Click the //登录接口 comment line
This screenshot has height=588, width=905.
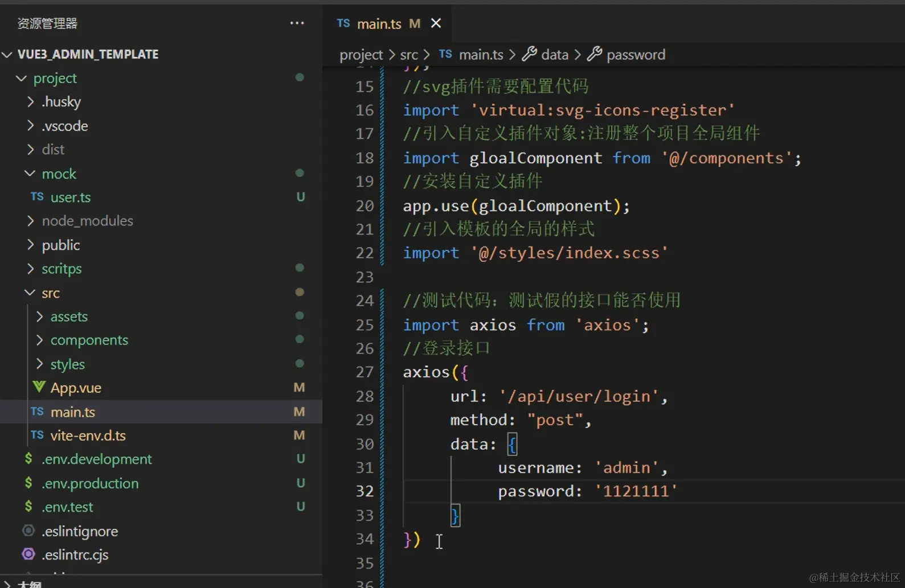coord(447,348)
